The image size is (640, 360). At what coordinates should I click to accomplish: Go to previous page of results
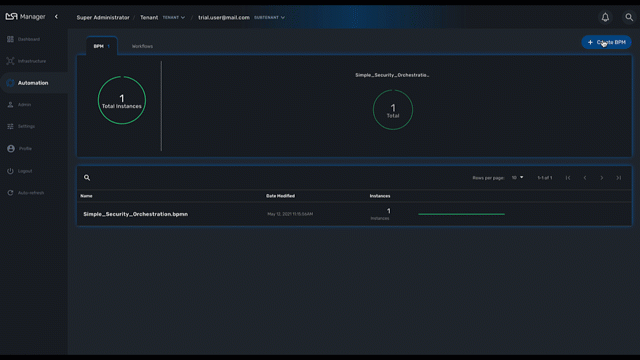(x=585, y=178)
